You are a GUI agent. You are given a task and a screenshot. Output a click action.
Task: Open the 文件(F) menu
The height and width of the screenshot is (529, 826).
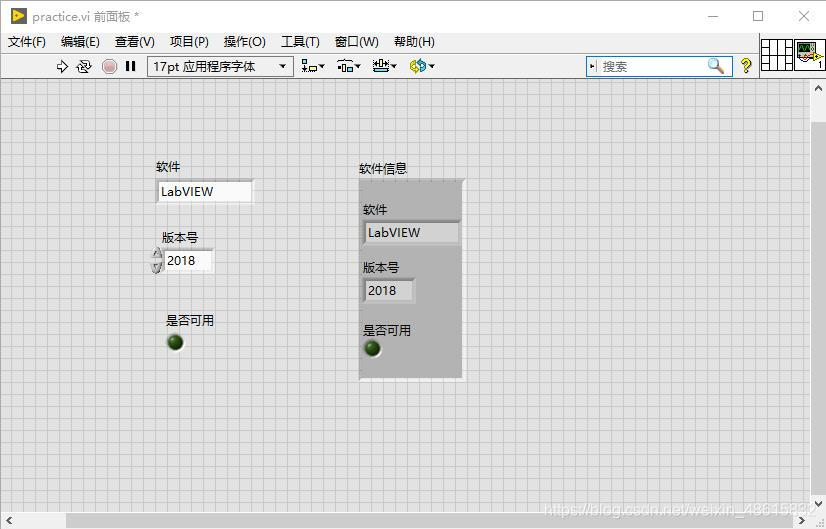[x=27, y=42]
